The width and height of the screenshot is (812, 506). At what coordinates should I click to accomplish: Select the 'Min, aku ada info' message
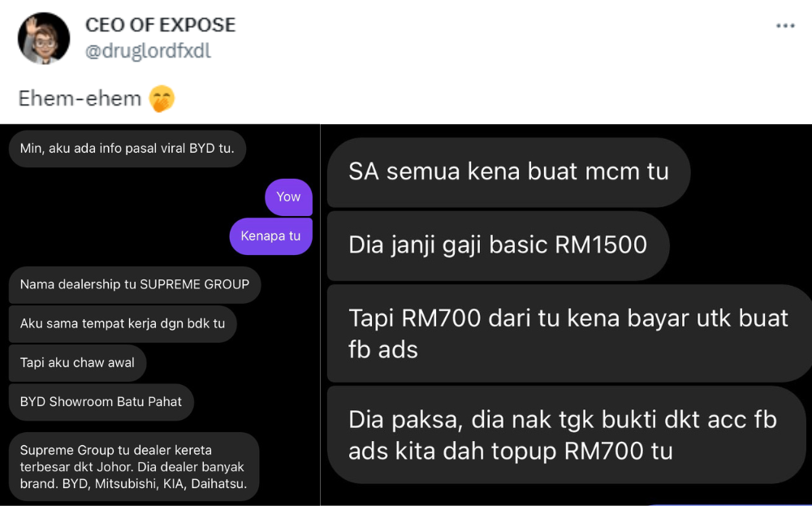[x=127, y=149]
